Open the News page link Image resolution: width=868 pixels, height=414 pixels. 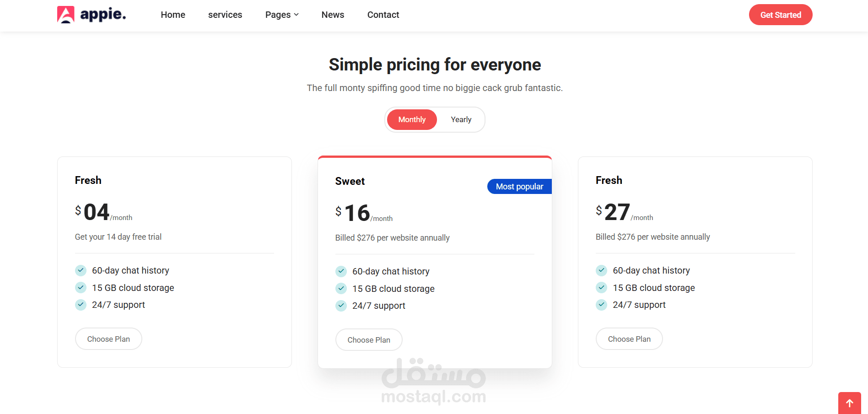tap(333, 15)
